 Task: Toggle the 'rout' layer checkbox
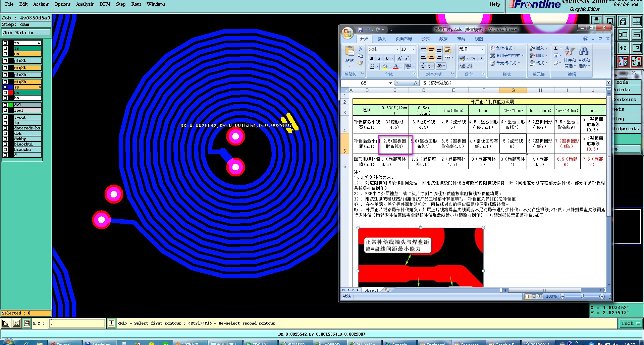(x=5, y=110)
